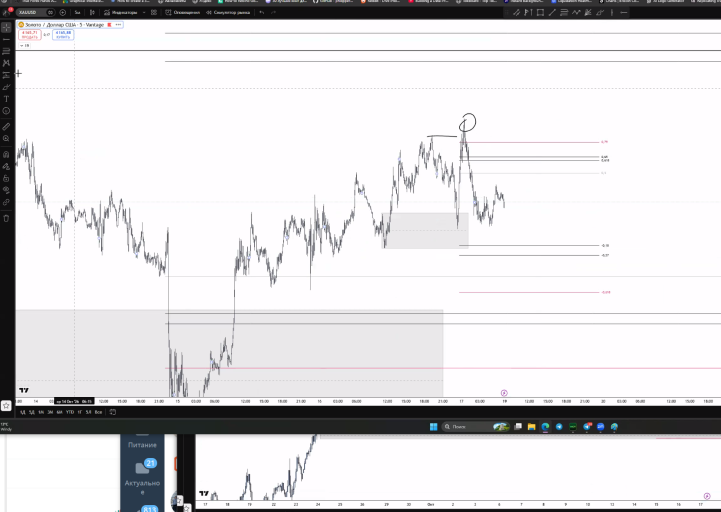
Task: Open the Windows Start menu
Action: click(433, 427)
